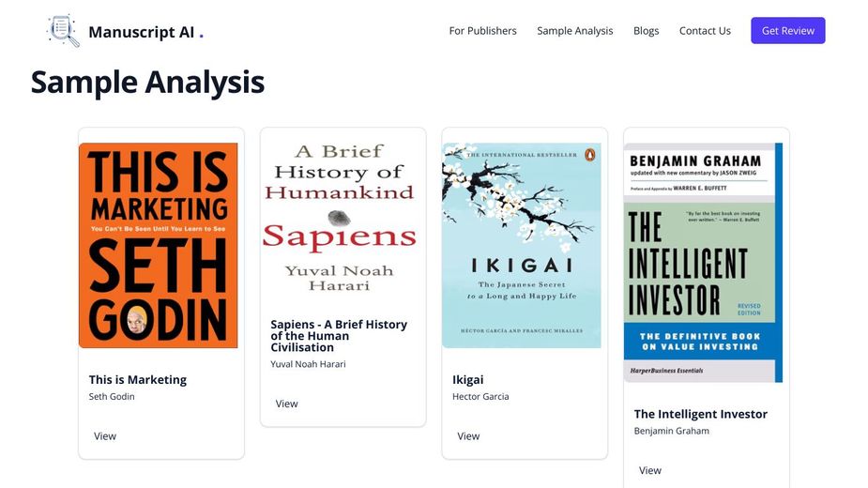Click the Manuscript AI brand name

pyautogui.click(x=142, y=32)
